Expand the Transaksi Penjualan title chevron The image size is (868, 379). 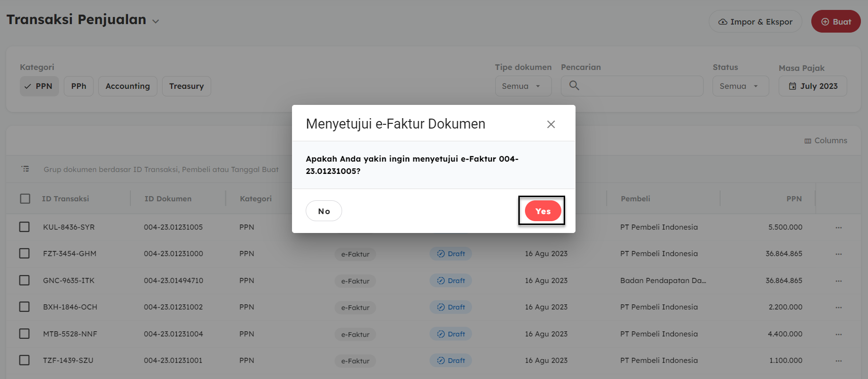tap(155, 21)
